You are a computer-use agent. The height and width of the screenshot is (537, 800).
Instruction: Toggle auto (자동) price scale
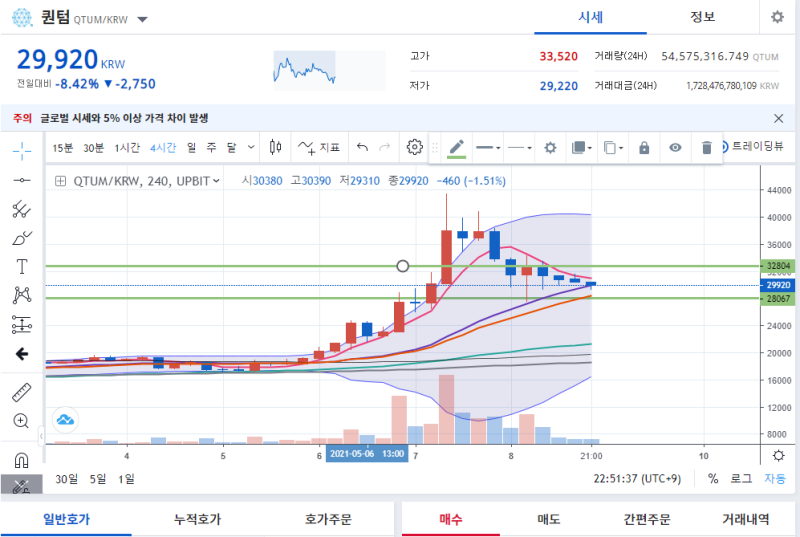pos(775,479)
